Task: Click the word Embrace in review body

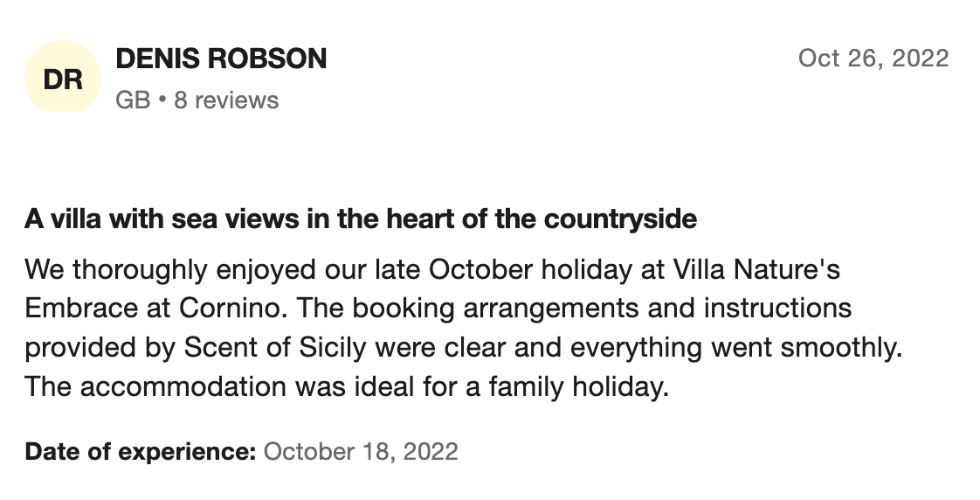Action: click(x=79, y=309)
